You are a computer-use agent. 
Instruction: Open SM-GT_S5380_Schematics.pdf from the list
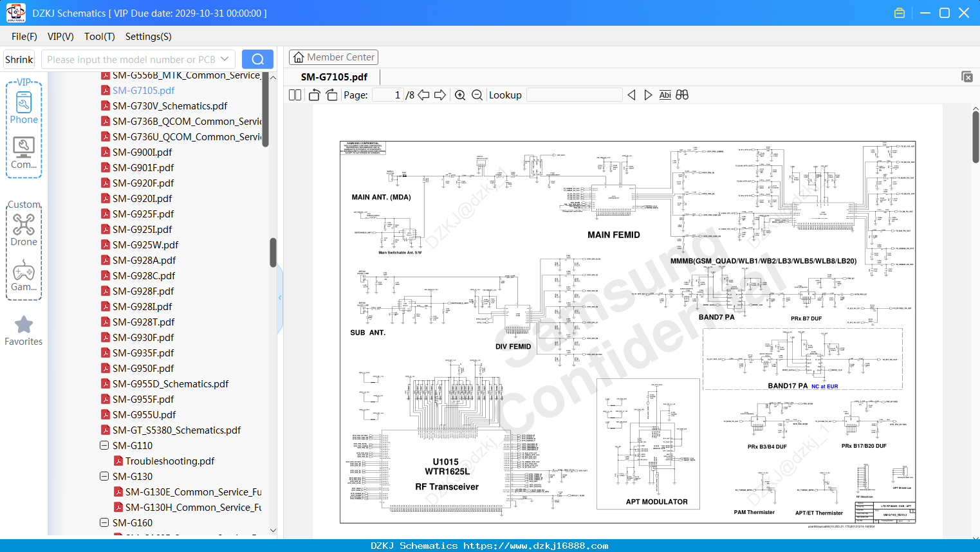[x=176, y=430]
